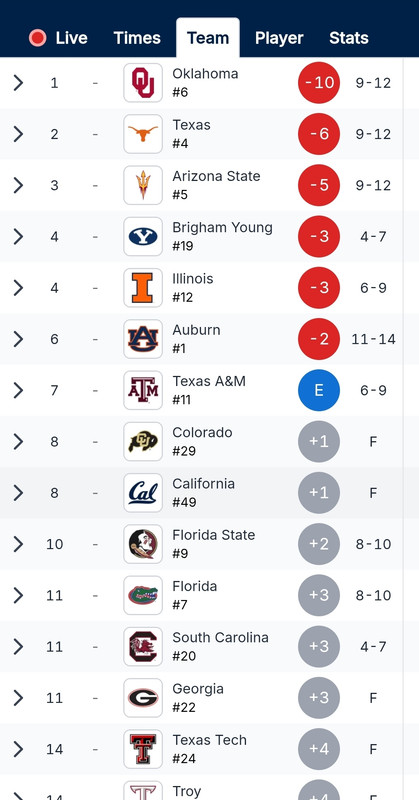Open the Player tab

[279, 38]
